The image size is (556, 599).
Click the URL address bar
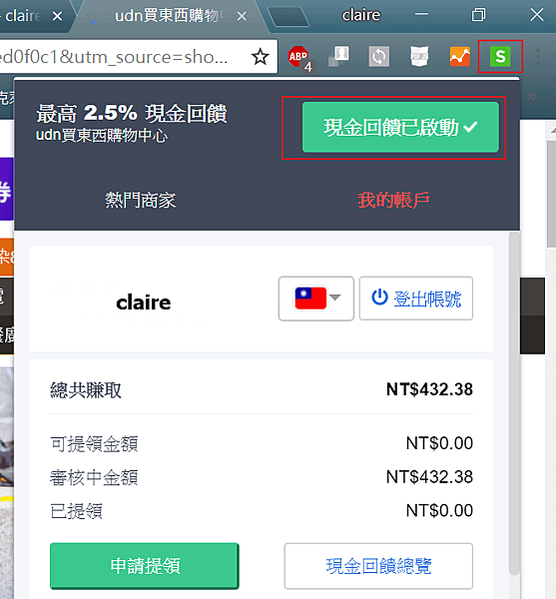click(x=122, y=57)
